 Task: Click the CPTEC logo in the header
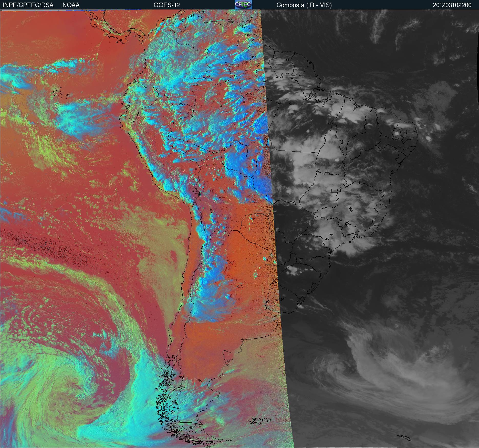[243, 5]
